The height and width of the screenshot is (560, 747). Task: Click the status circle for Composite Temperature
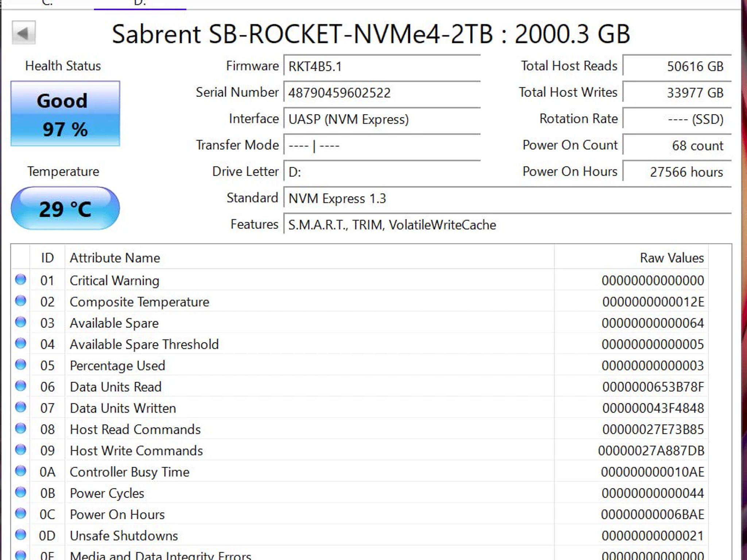click(21, 301)
